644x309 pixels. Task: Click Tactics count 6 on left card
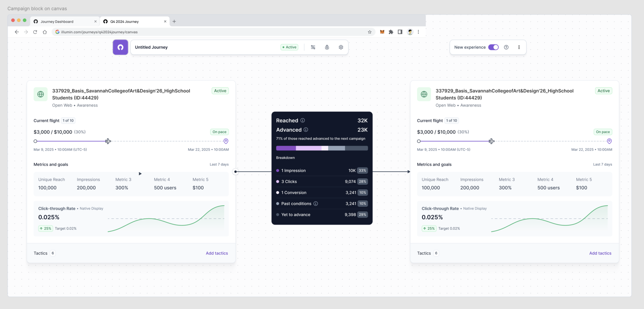tap(53, 253)
